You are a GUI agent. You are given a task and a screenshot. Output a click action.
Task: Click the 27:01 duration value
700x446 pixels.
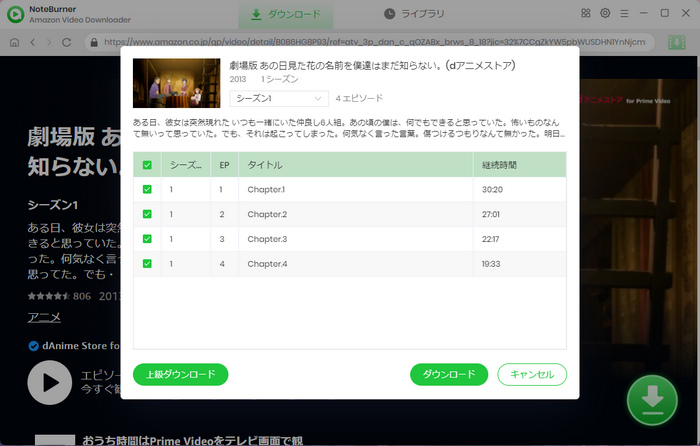(491, 214)
